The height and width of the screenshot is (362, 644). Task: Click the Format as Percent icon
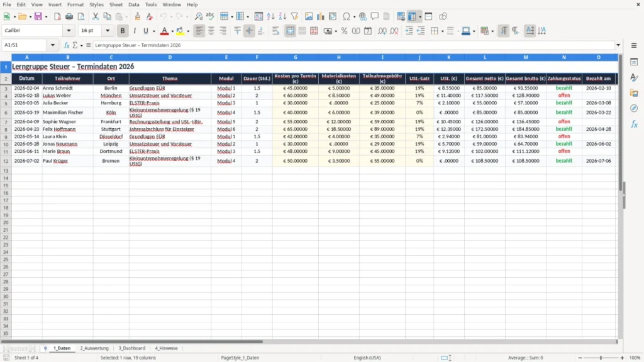[x=344, y=31]
